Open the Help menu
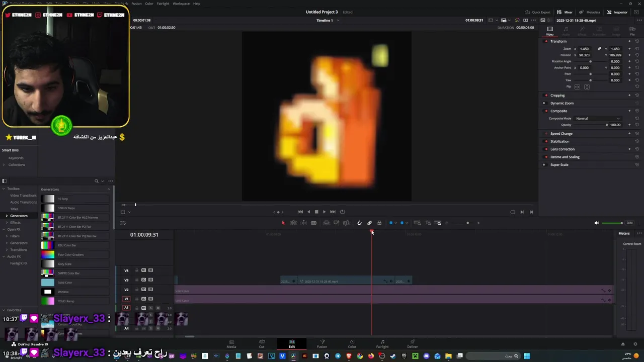 point(197,4)
